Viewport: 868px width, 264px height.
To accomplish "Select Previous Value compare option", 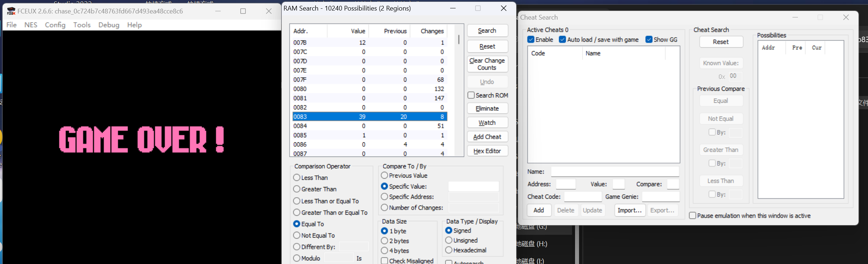I will [404, 175].
